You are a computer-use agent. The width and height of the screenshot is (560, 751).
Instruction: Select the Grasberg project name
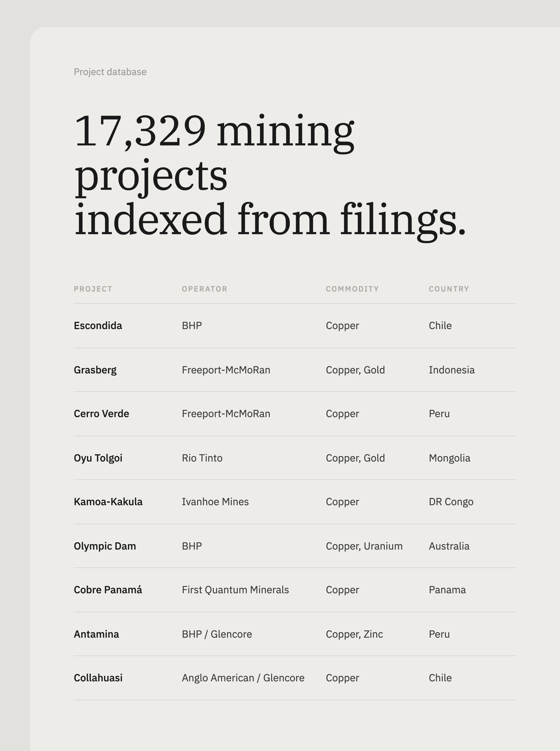95,370
